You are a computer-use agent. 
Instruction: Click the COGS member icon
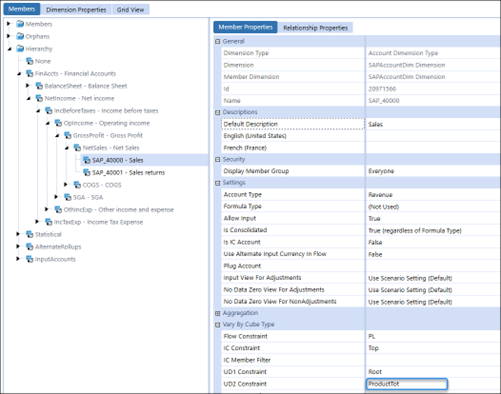[77, 185]
